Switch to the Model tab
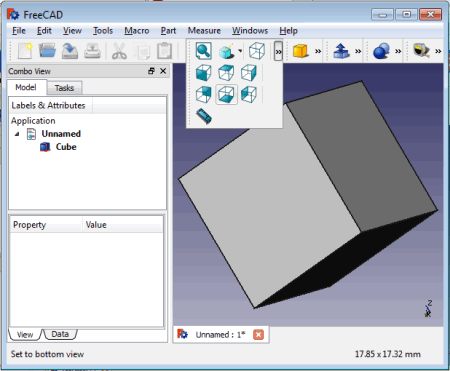Viewport: 450px width, 371px height. 26,87
